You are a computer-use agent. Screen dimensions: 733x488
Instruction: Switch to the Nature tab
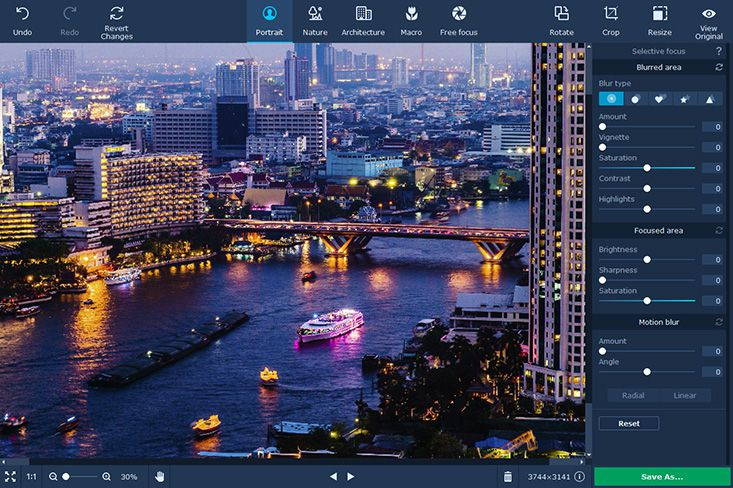click(315, 20)
